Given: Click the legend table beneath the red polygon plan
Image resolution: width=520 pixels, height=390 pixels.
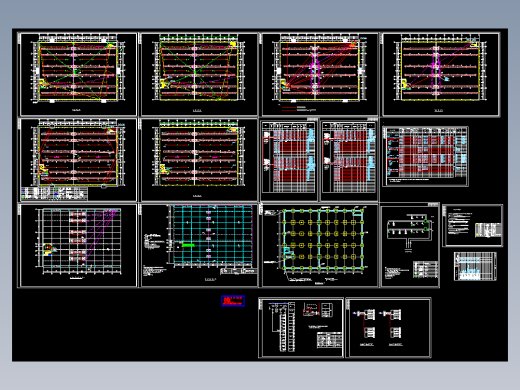Looking at the screenshot, I should coord(54,193).
